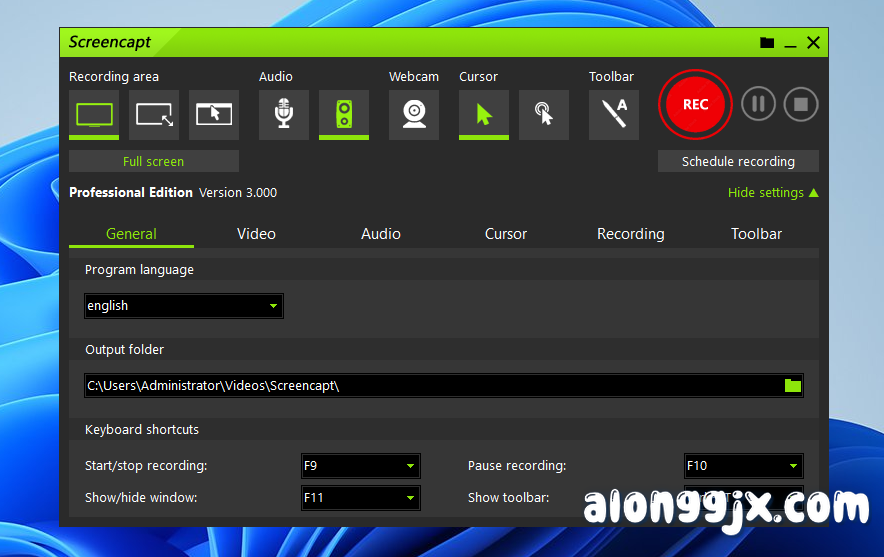Screen dimensions: 884x557
Task: Enable the webcam overlay
Action: (x=414, y=114)
